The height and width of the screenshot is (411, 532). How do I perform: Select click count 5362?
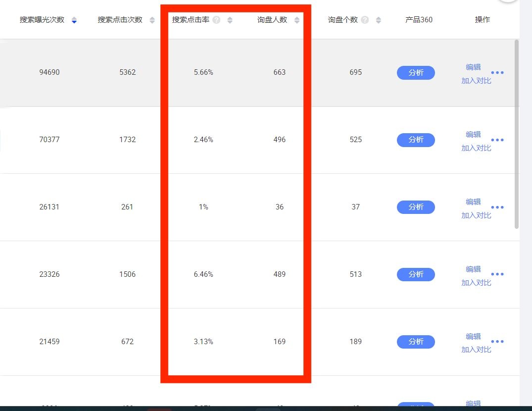pos(128,72)
